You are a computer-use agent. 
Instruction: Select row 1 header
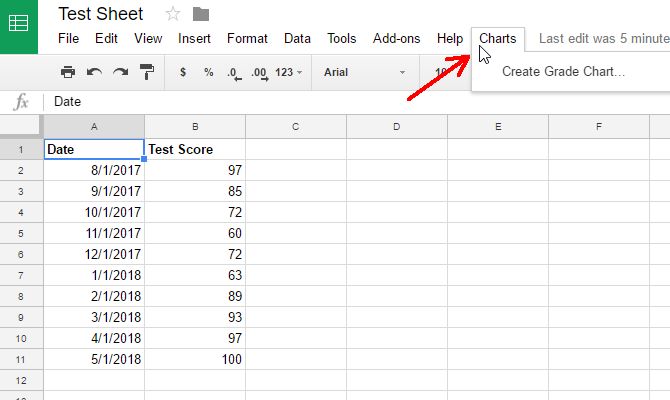pos(21,150)
